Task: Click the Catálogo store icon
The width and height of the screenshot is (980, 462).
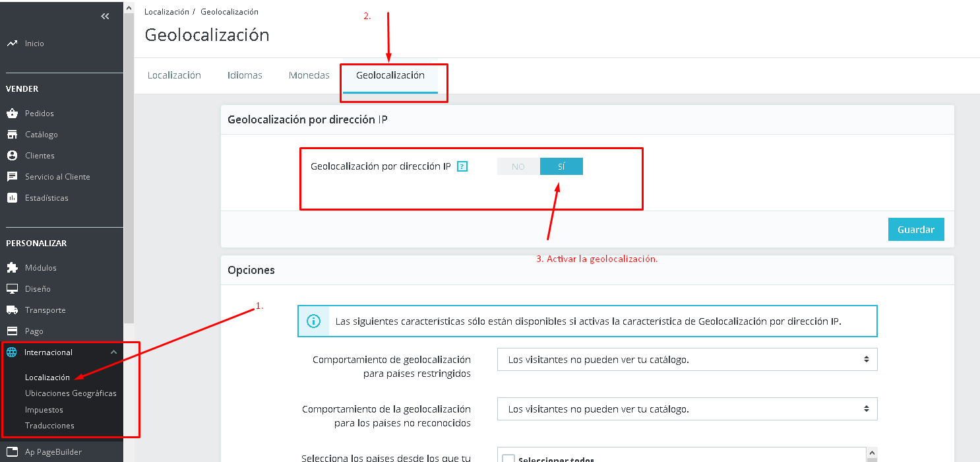Action: tap(11, 135)
